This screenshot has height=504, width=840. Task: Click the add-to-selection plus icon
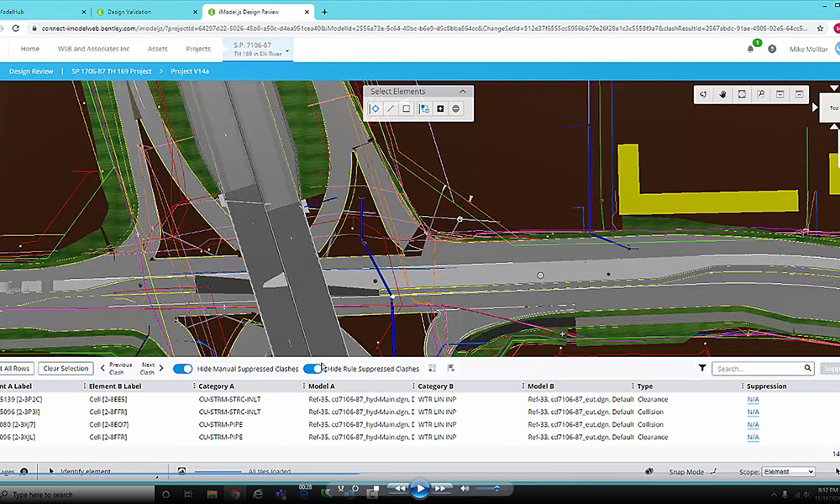[x=440, y=108]
